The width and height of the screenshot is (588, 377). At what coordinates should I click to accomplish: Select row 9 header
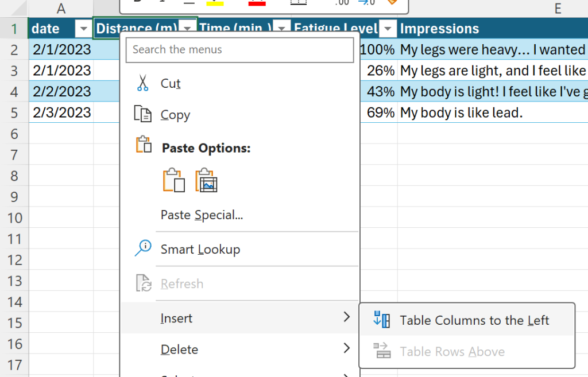(x=14, y=196)
